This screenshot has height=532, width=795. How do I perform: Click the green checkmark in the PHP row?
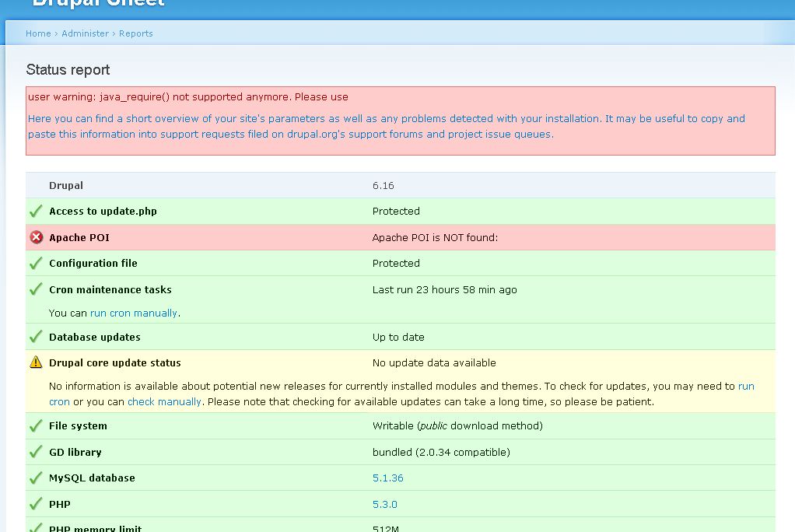36,504
